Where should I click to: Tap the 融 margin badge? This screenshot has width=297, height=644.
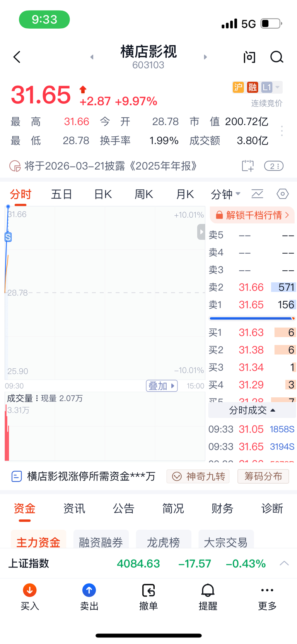[x=253, y=88]
